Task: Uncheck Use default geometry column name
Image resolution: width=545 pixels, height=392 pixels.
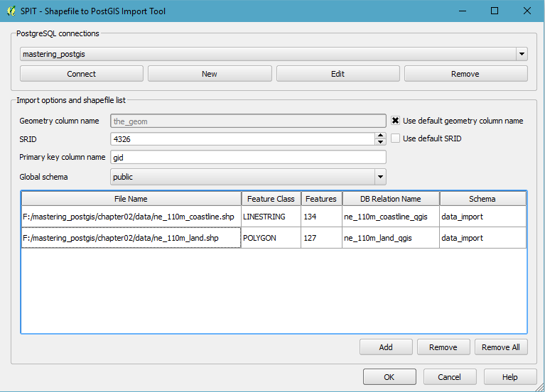Action: (396, 121)
